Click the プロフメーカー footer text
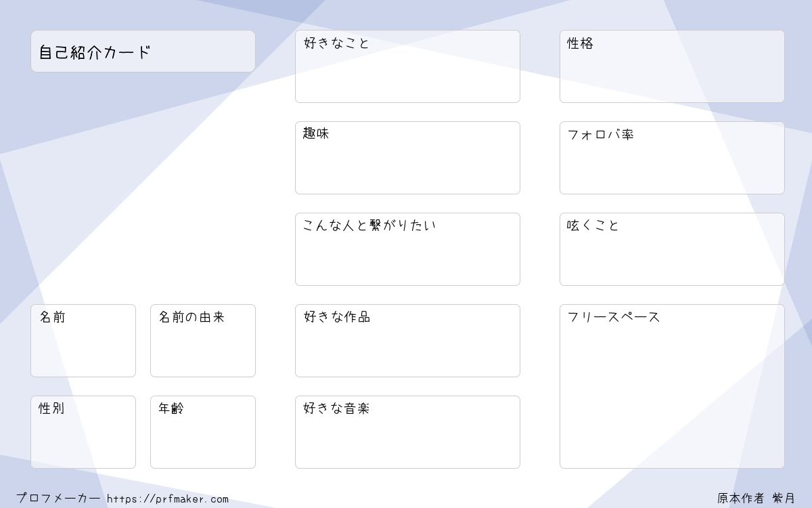Viewport: 812px width, 508px height. (x=58, y=499)
